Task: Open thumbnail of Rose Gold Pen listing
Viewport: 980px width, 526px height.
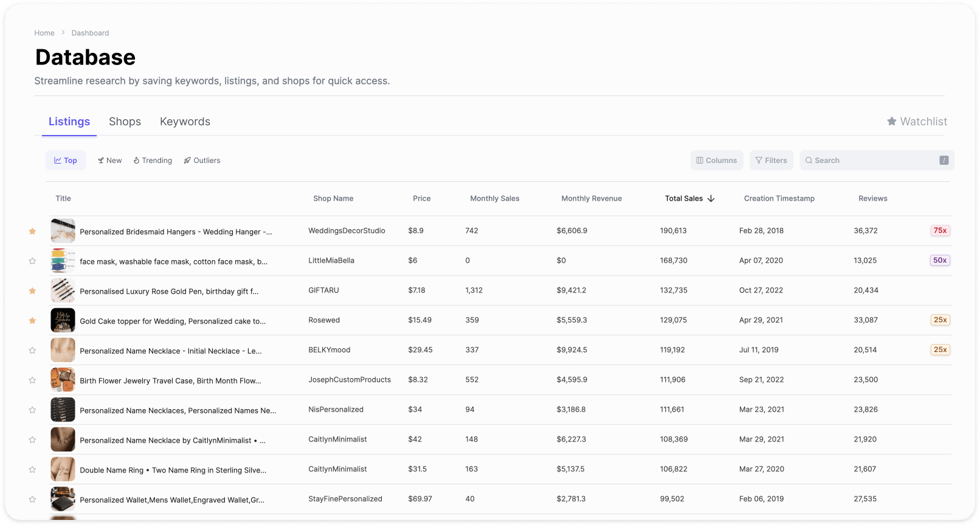Action: point(63,291)
